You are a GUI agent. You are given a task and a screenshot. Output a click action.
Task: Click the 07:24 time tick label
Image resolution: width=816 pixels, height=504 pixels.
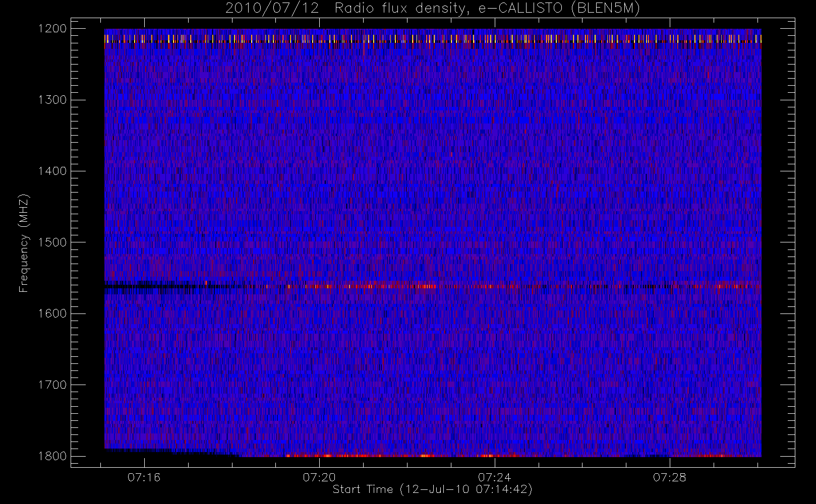(495, 477)
